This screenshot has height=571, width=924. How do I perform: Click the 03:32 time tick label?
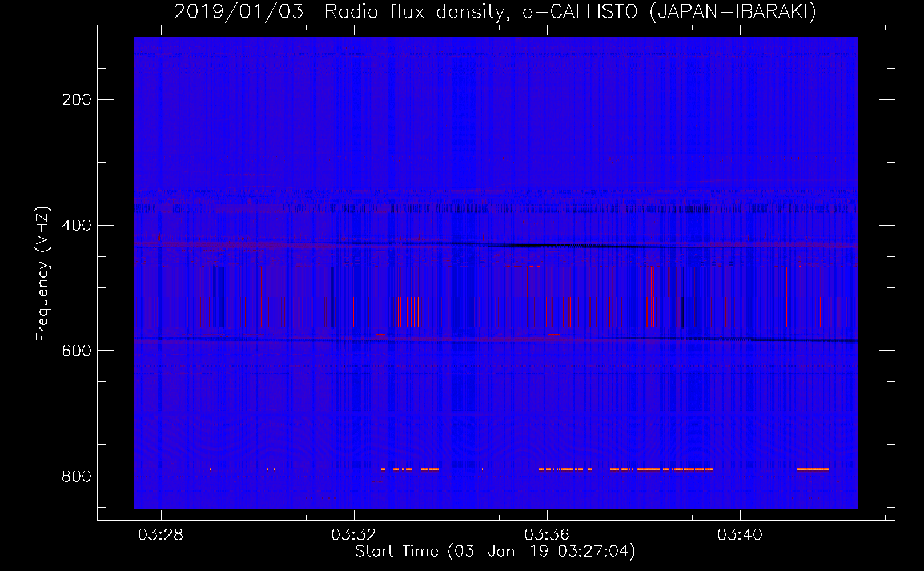[x=354, y=534]
